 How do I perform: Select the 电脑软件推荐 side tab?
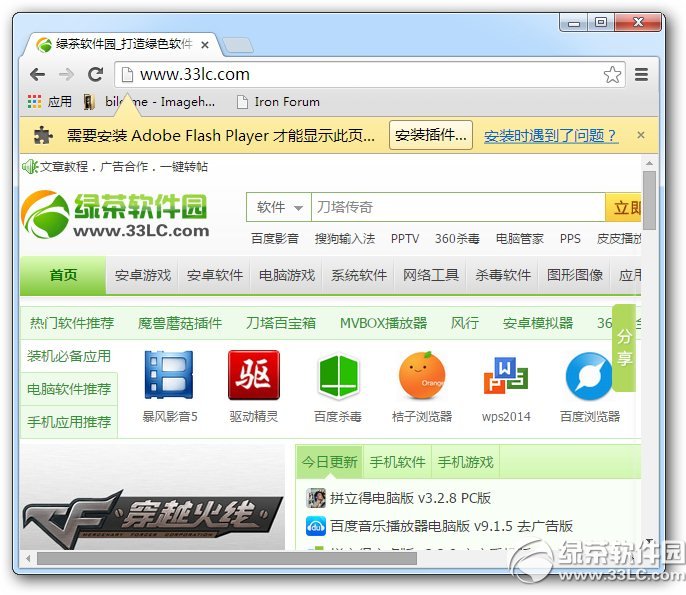[x=69, y=389]
